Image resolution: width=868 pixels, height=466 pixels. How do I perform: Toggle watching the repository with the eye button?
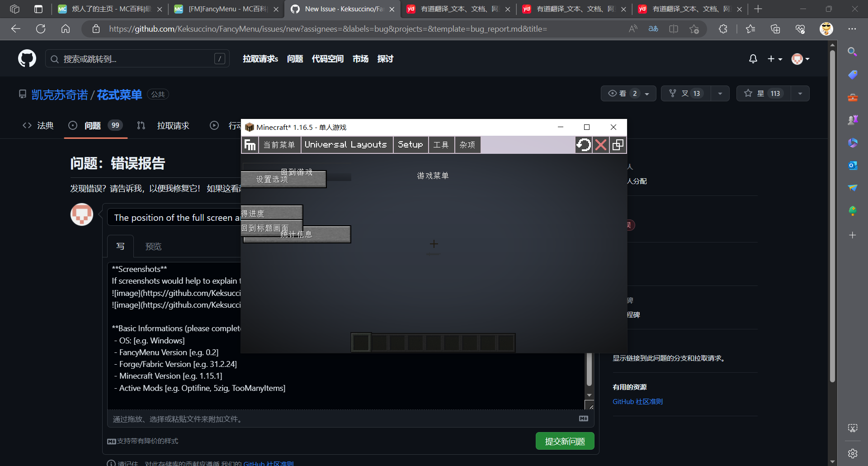coord(623,93)
